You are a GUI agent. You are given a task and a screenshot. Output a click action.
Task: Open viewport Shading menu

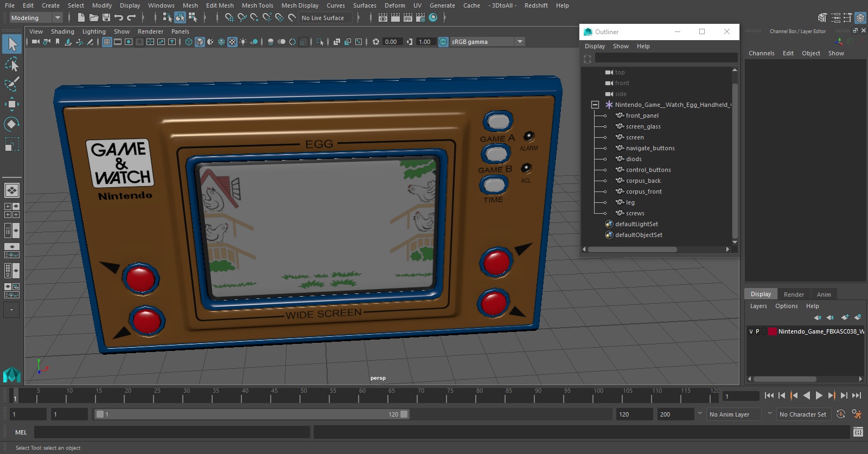click(x=62, y=31)
